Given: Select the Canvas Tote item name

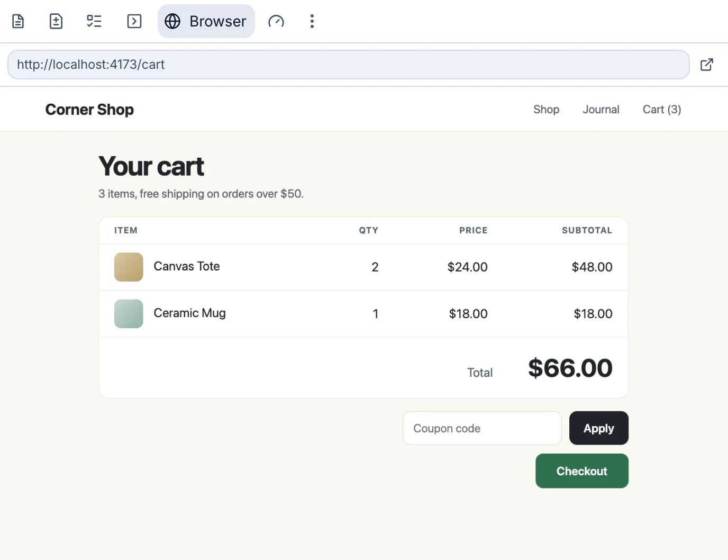Looking at the screenshot, I should [187, 266].
